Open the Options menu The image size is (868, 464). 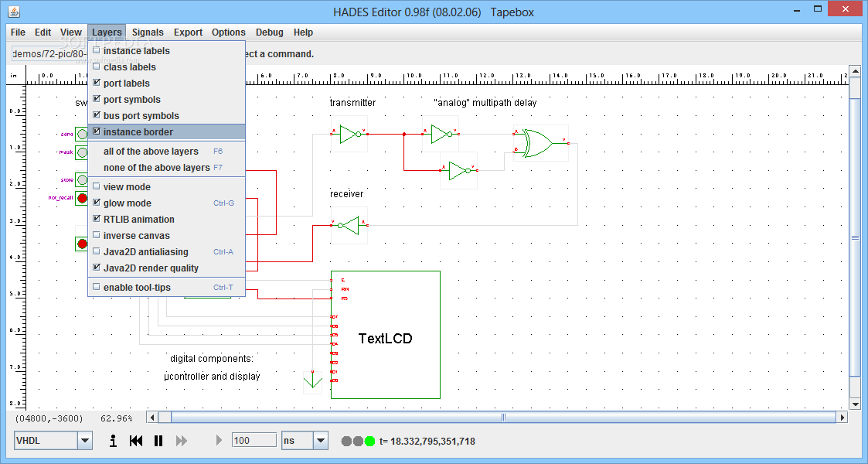pyautogui.click(x=228, y=32)
